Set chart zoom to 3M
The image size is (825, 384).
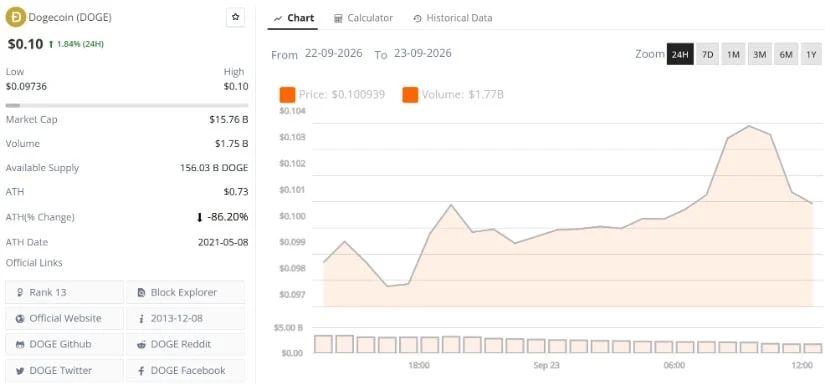click(x=759, y=54)
